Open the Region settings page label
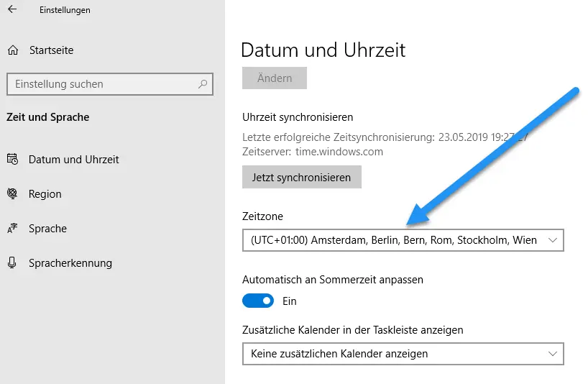Image resolution: width=588 pixels, height=384 pixels. (45, 194)
